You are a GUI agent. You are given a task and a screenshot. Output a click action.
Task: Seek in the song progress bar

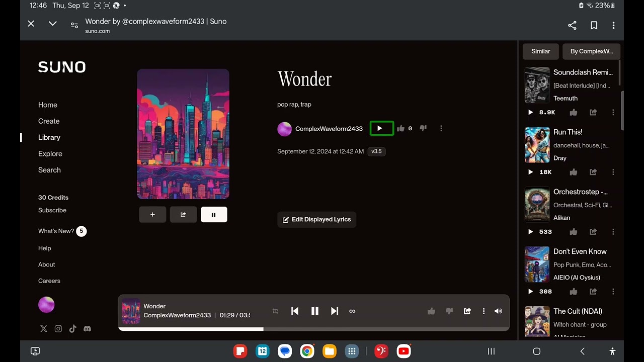(x=314, y=329)
